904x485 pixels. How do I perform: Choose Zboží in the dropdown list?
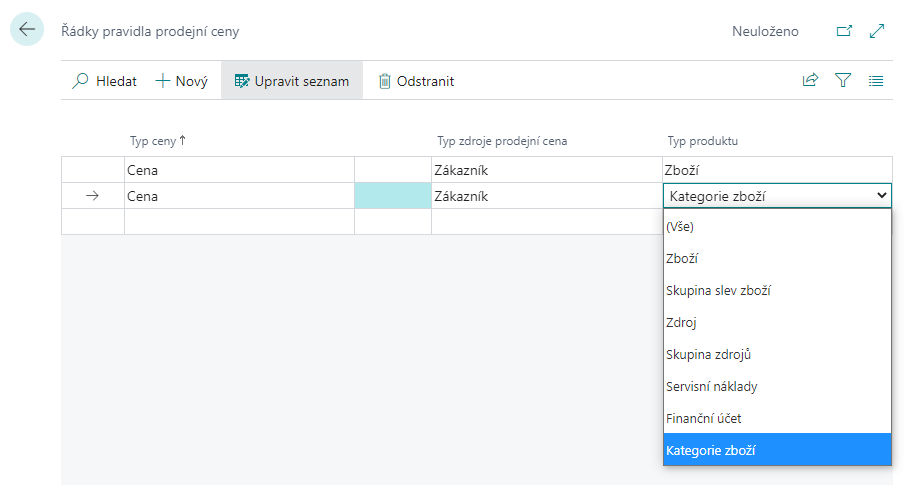(682, 259)
